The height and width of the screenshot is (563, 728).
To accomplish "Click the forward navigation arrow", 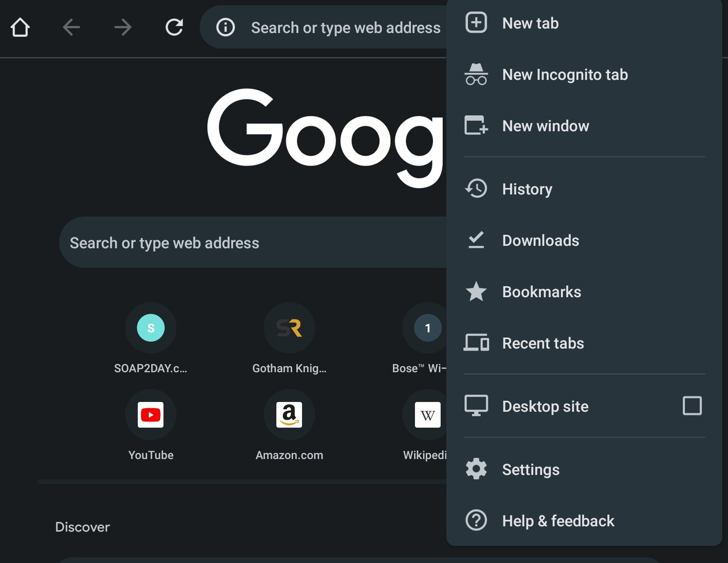I will coord(123,27).
